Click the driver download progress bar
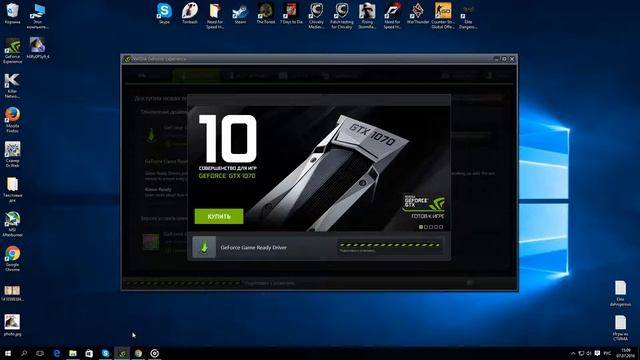The width and height of the screenshot is (640, 360). [x=389, y=245]
